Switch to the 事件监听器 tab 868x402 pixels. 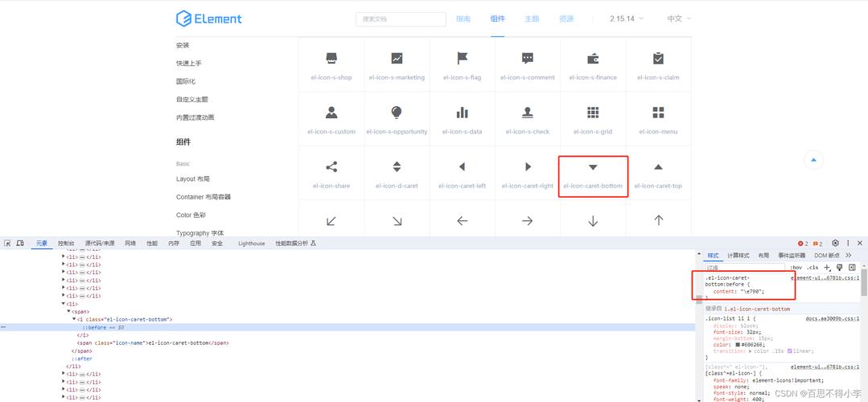click(x=792, y=256)
